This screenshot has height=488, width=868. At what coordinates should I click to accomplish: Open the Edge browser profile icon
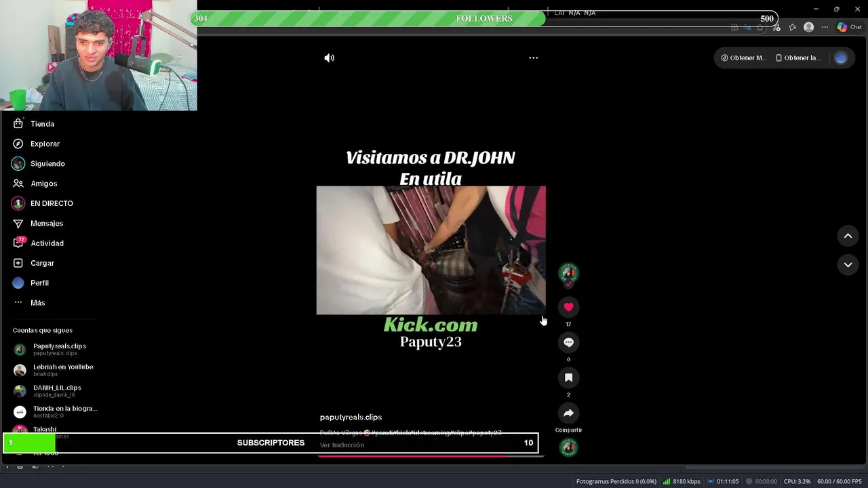pos(808,27)
